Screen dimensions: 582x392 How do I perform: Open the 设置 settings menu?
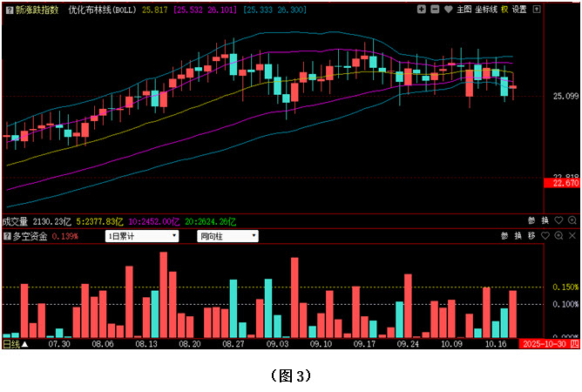pyautogui.click(x=519, y=10)
